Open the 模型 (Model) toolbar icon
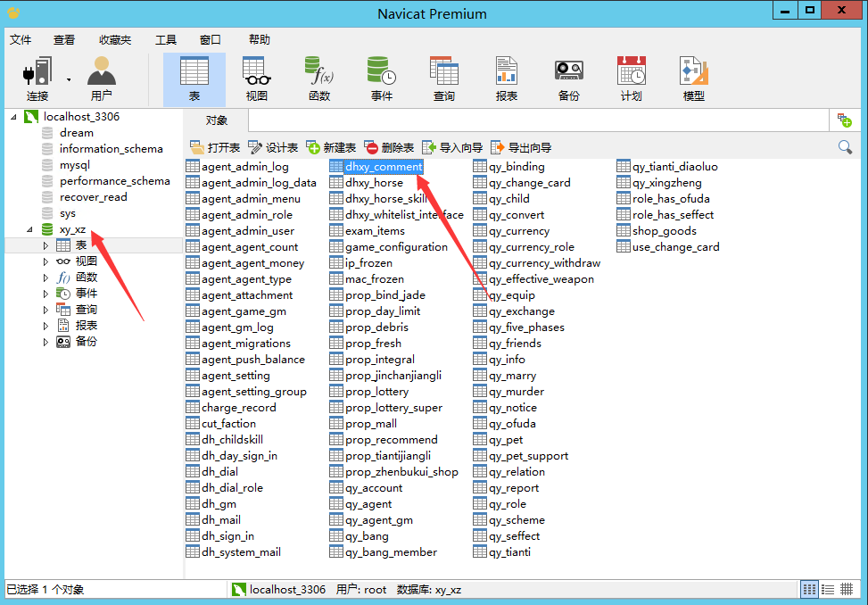 693,71
